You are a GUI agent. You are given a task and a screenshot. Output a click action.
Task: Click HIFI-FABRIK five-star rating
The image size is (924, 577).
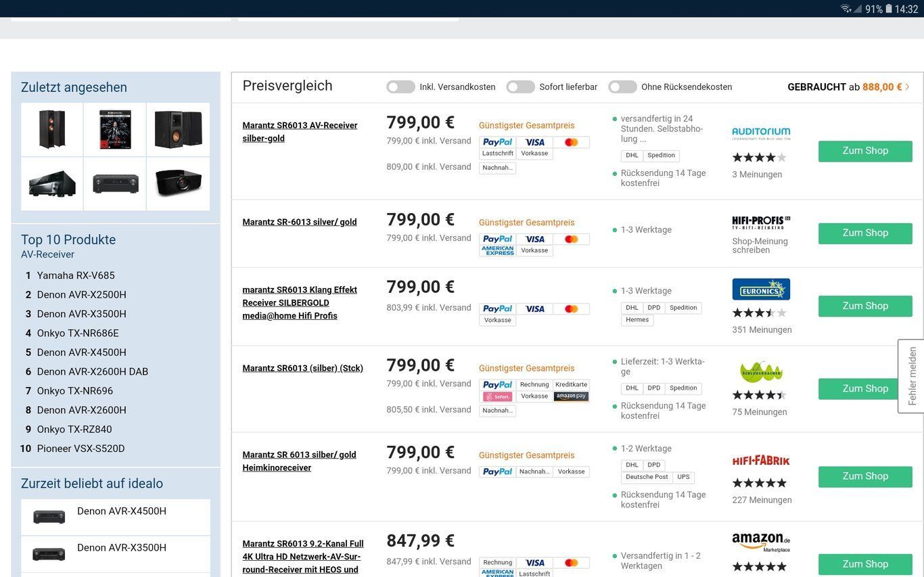point(759,483)
